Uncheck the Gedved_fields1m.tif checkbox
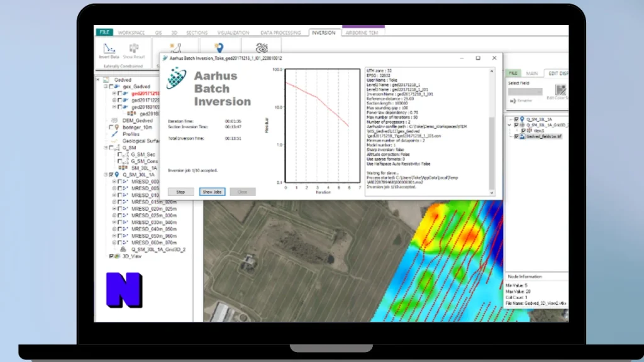This screenshot has height=362, width=644. pos(516,136)
